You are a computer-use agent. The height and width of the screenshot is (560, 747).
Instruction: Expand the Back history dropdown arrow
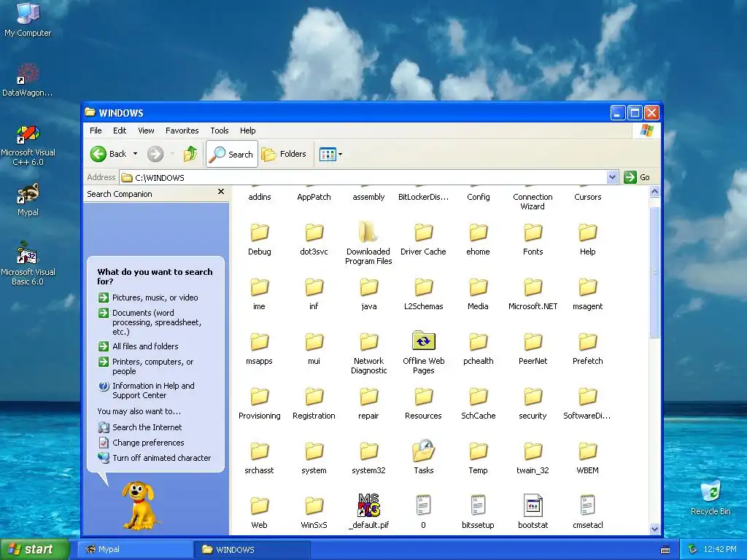[135, 154]
